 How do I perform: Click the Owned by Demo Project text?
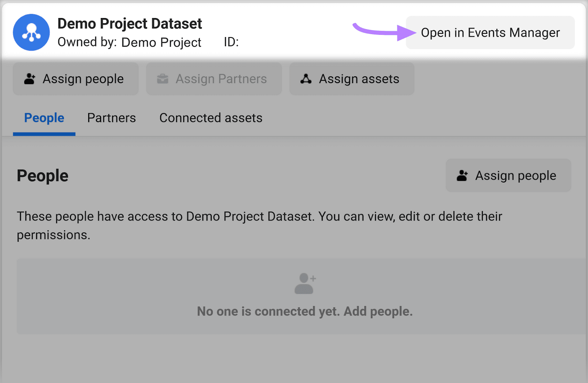point(129,42)
